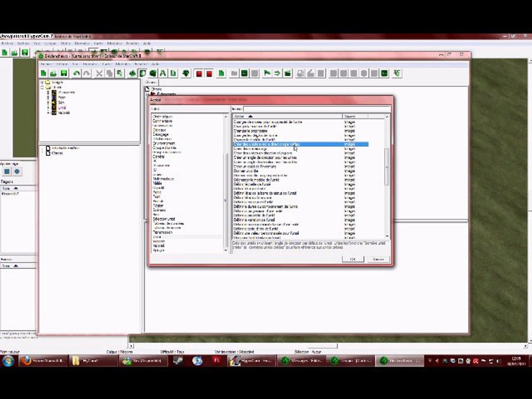532x399 pixels.
Task: Open the Steam taskbar icon
Action: pos(178,361)
